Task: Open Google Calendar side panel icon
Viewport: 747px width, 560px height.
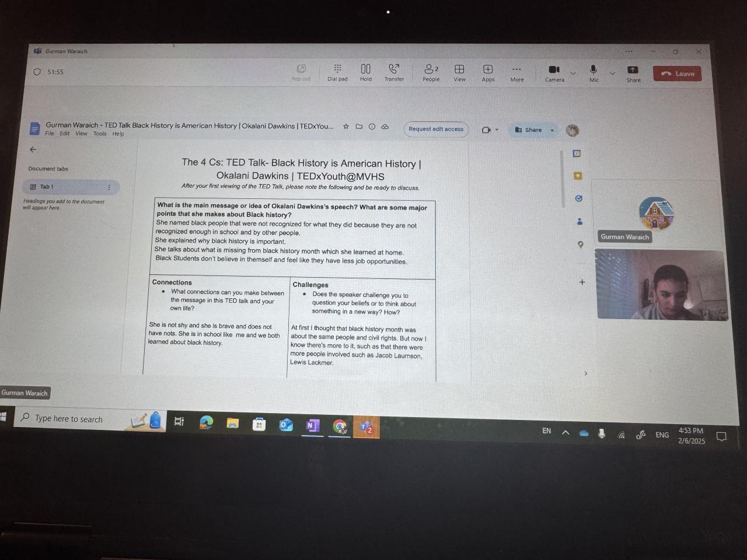Action: click(x=577, y=153)
